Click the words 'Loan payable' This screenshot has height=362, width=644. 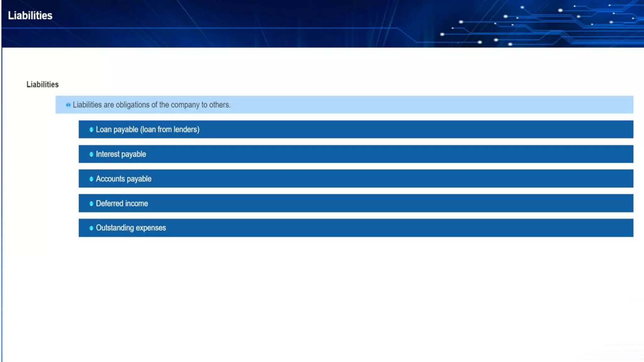pyautogui.click(x=117, y=129)
